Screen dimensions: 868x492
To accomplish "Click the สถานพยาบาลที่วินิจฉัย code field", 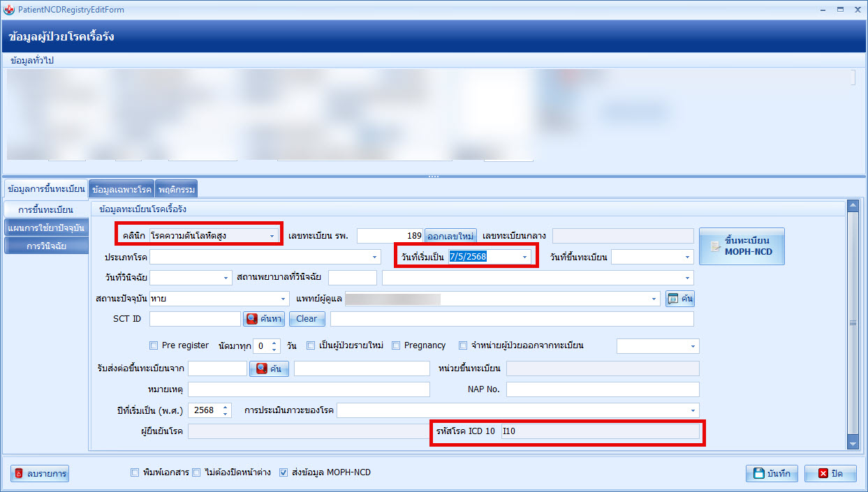I will [353, 278].
